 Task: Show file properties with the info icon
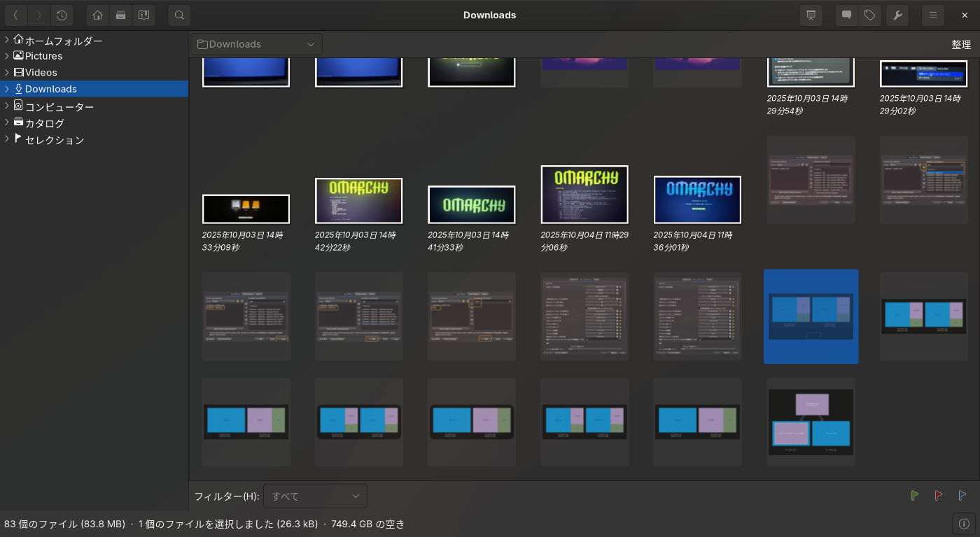(964, 524)
